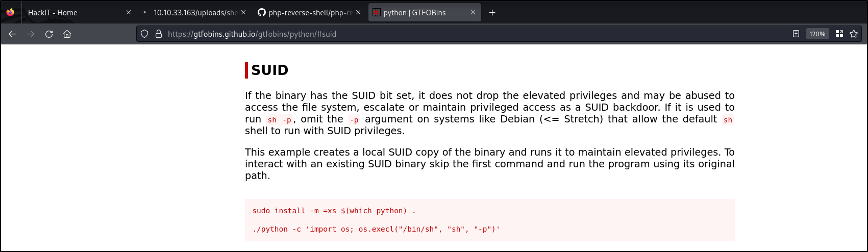Viewport: 868px width, 252px height.
Task: Bookmark this page with the star
Action: tap(854, 34)
